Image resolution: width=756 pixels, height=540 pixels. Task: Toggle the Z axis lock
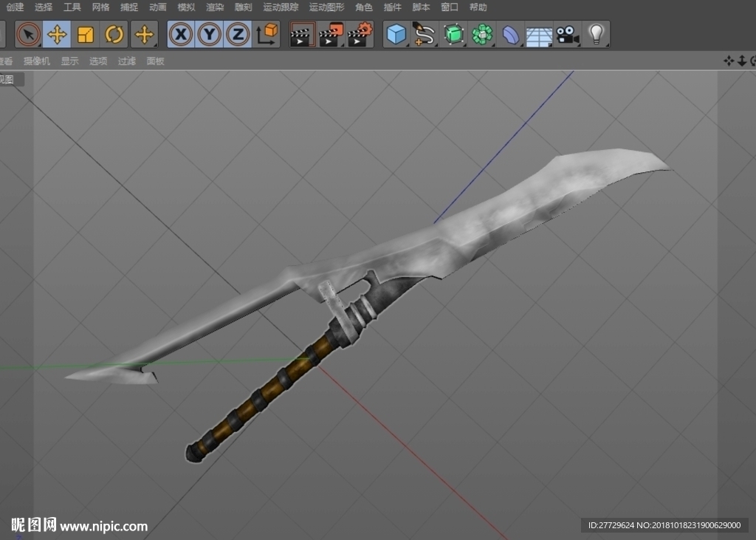tap(238, 34)
